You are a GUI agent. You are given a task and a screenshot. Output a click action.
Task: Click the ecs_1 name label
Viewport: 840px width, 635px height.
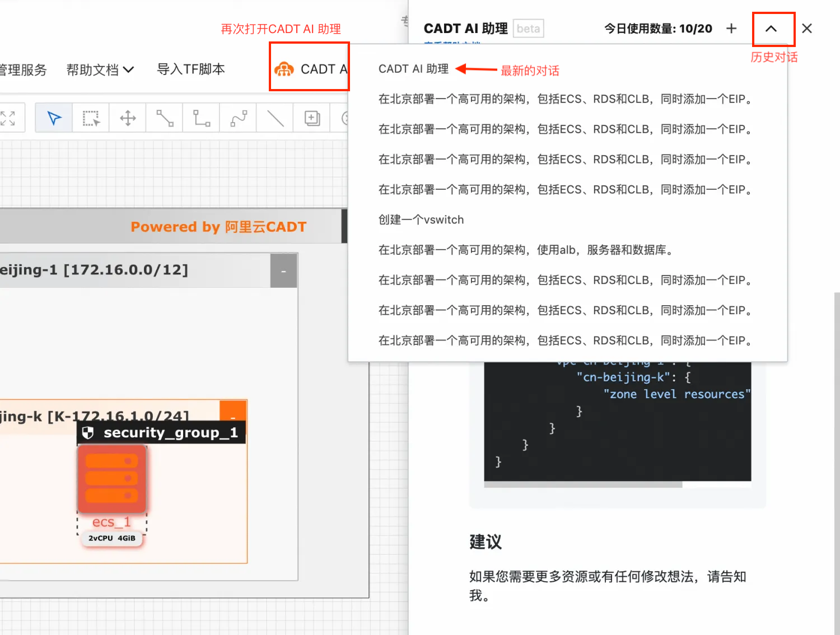[111, 522]
